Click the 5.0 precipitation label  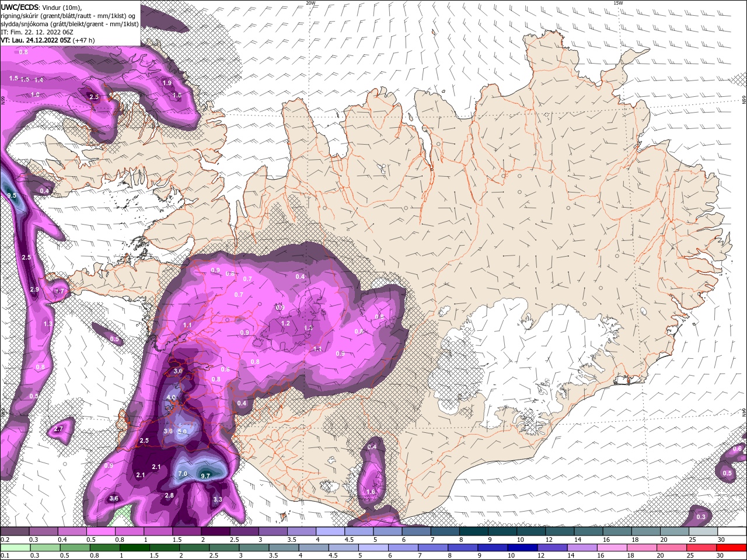pos(182,431)
